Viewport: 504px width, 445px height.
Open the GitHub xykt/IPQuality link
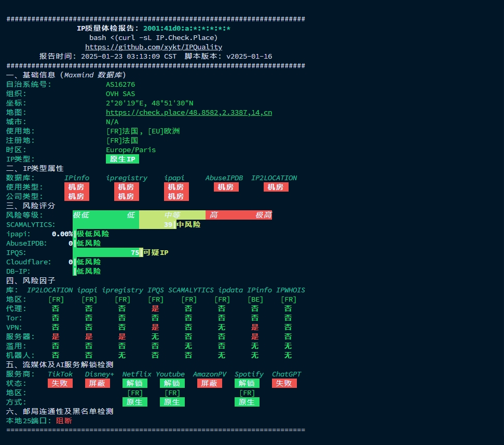coord(153,47)
